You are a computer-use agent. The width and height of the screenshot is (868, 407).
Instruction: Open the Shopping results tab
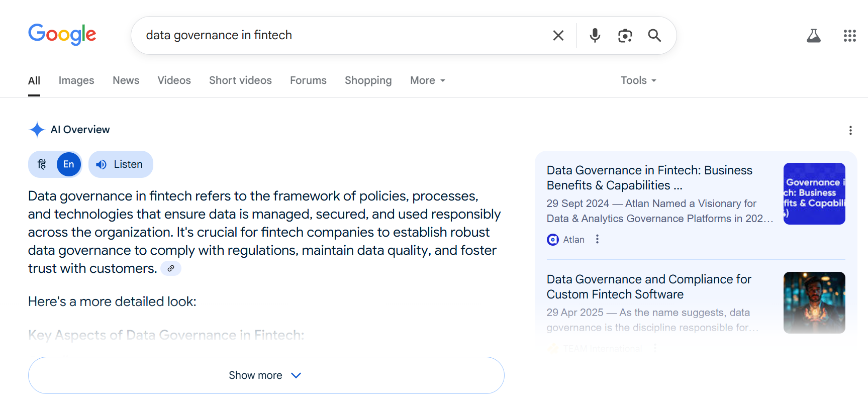pos(368,80)
